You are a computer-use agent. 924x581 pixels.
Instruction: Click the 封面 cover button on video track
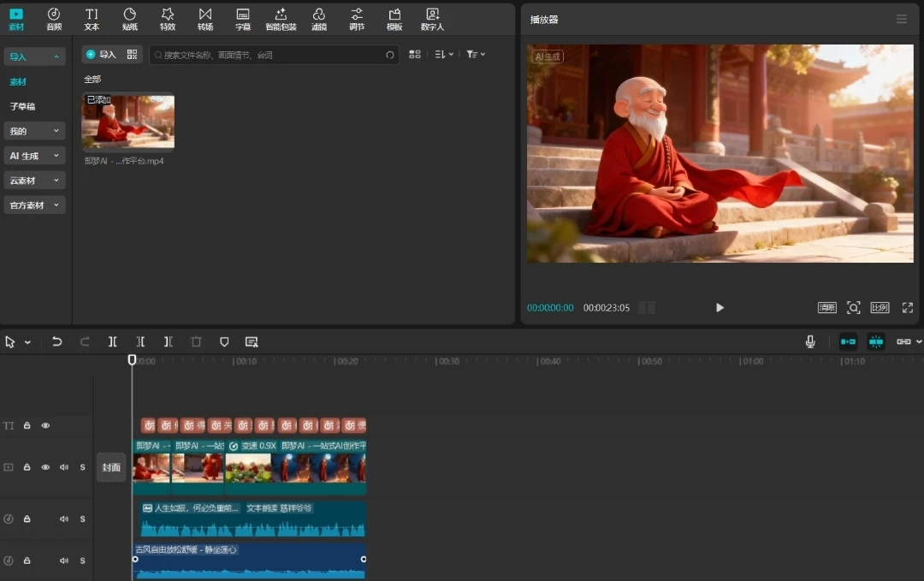point(111,467)
